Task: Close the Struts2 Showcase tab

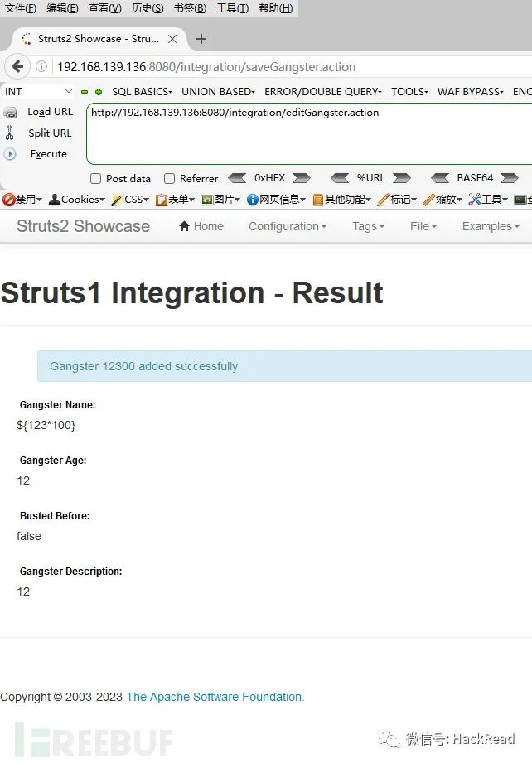Action: [172, 39]
